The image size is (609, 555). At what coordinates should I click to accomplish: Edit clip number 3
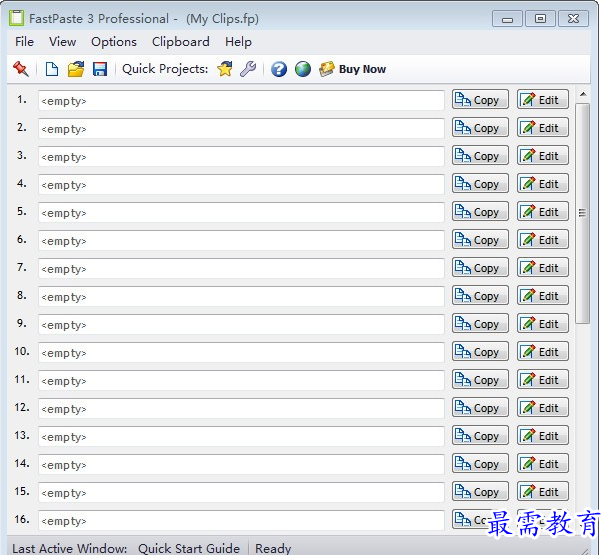[543, 155]
